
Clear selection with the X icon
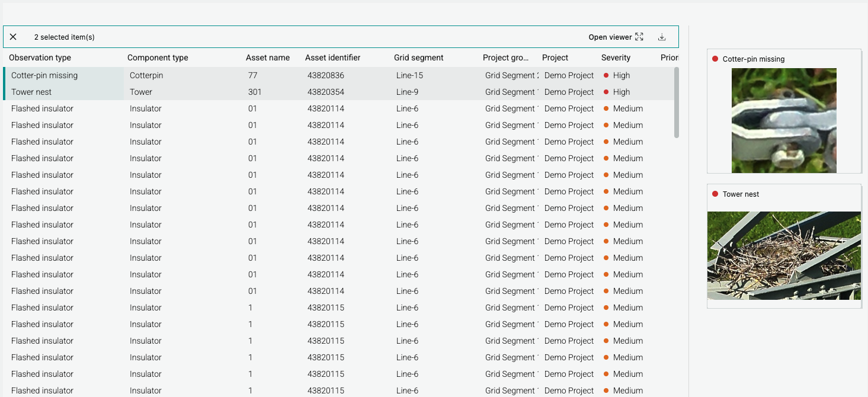point(13,37)
